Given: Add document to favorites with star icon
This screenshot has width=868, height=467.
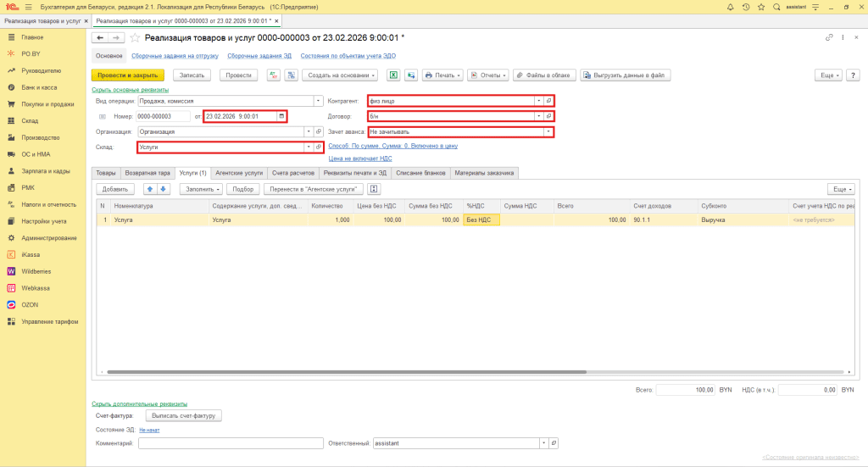Looking at the screenshot, I should [x=135, y=38].
